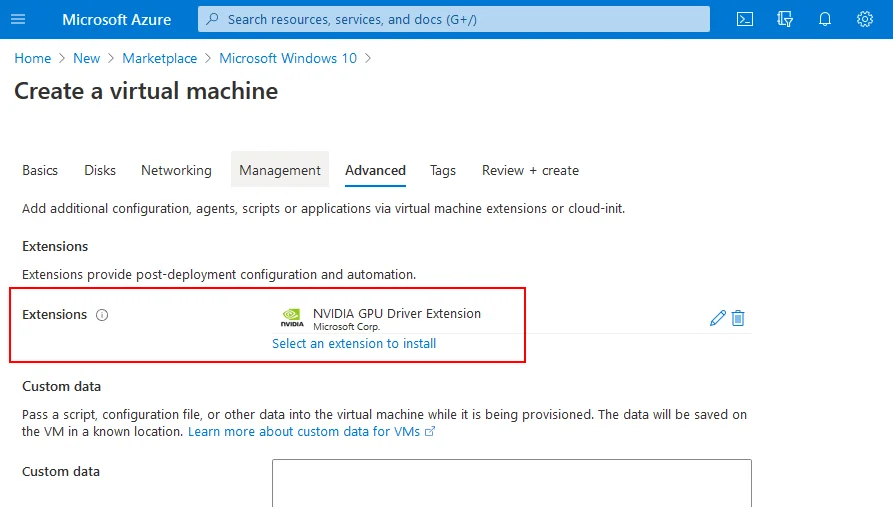The width and height of the screenshot is (893, 507).
Task: Focus the search resources box
Action: pyautogui.click(x=454, y=19)
